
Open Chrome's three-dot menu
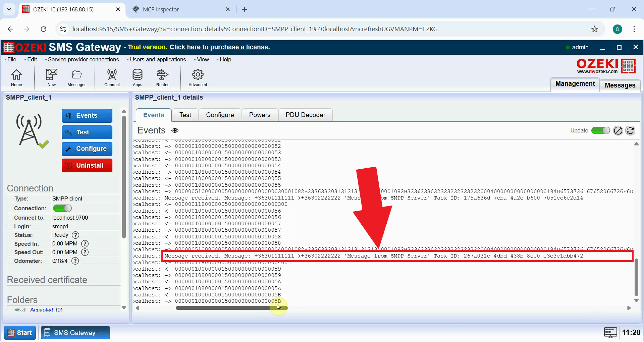(x=634, y=29)
